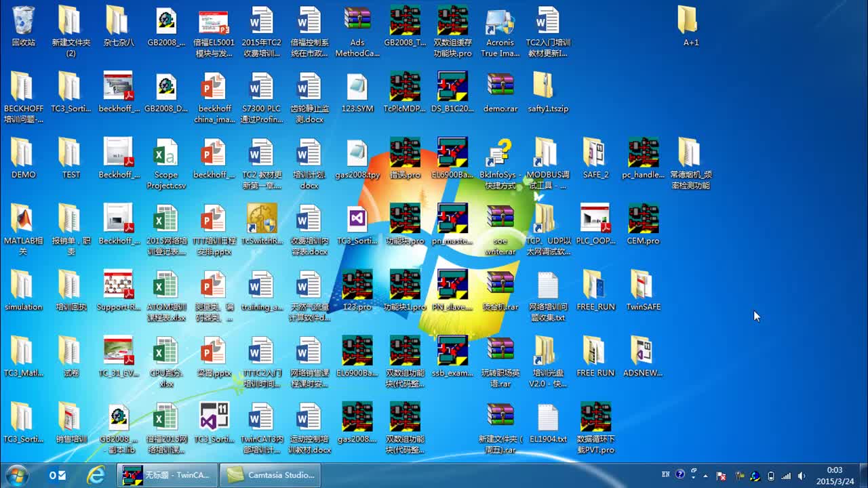
Task: Select the 123.pro TwinCAT project
Action: [357, 291]
